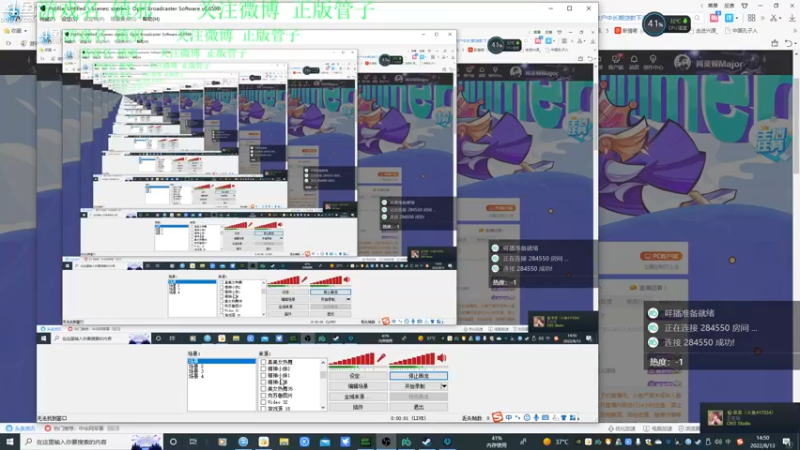Click the browser search magnifier icon at top right
The width and height of the screenshot is (800, 450).
pyautogui.click(x=697, y=18)
